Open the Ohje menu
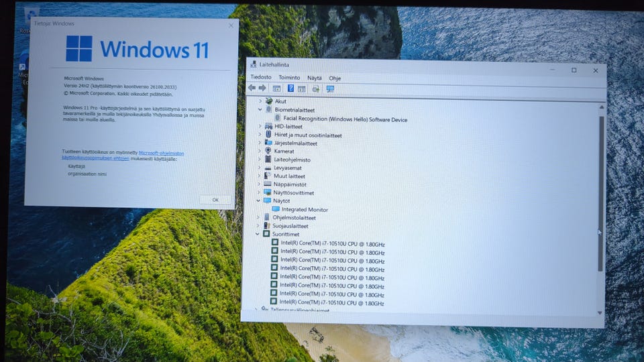The height and width of the screenshot is (362, 644). 335,78
